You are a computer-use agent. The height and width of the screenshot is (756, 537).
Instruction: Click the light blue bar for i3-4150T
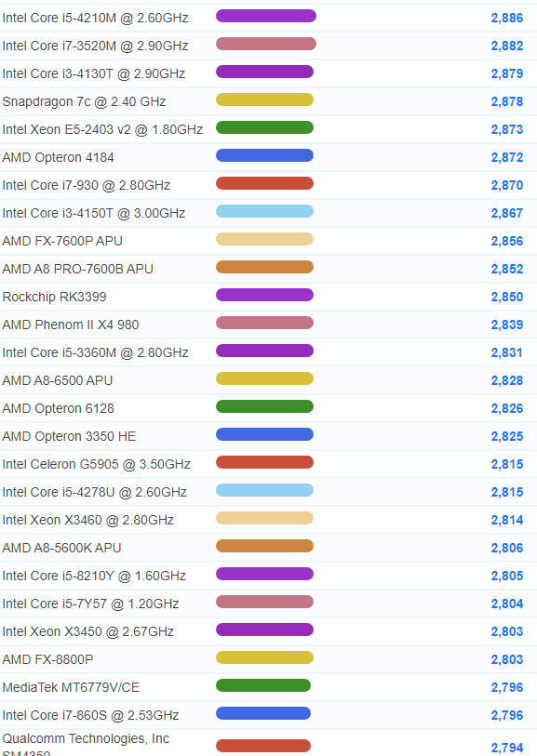coord(264,212)
